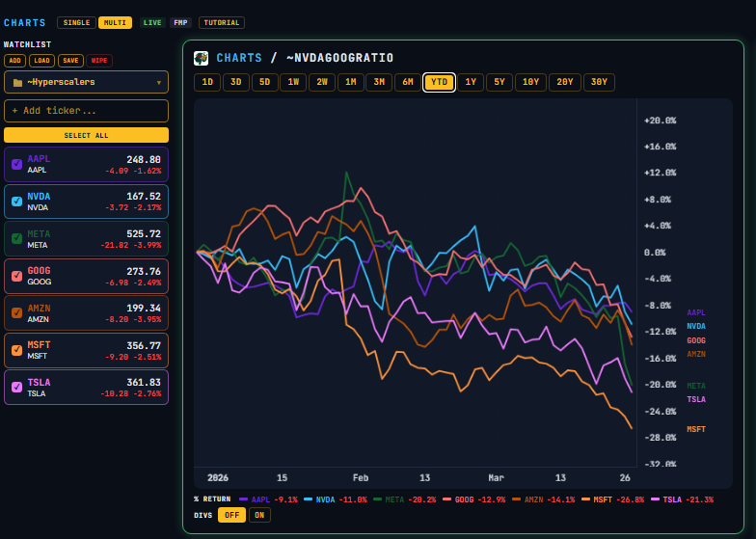This screenshot has height=539, width=756.
Task: Select the 1D timeframe
Action: [207, 82]
